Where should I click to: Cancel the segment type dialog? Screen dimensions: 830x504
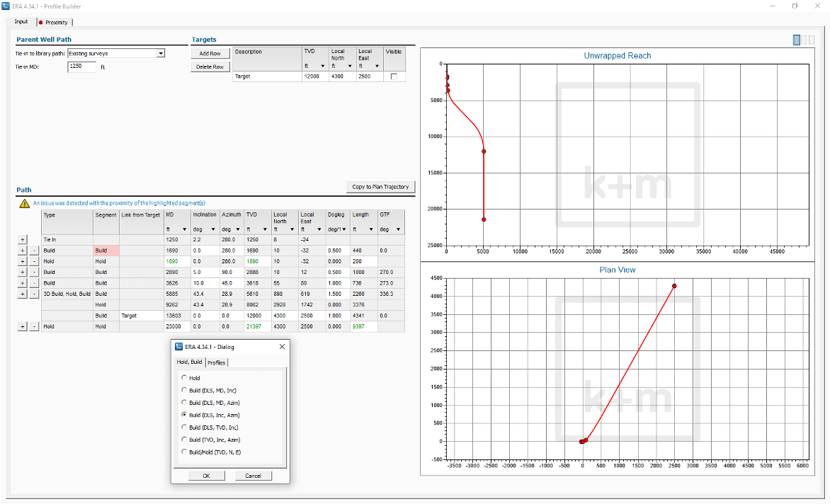[x=253, y=476]
